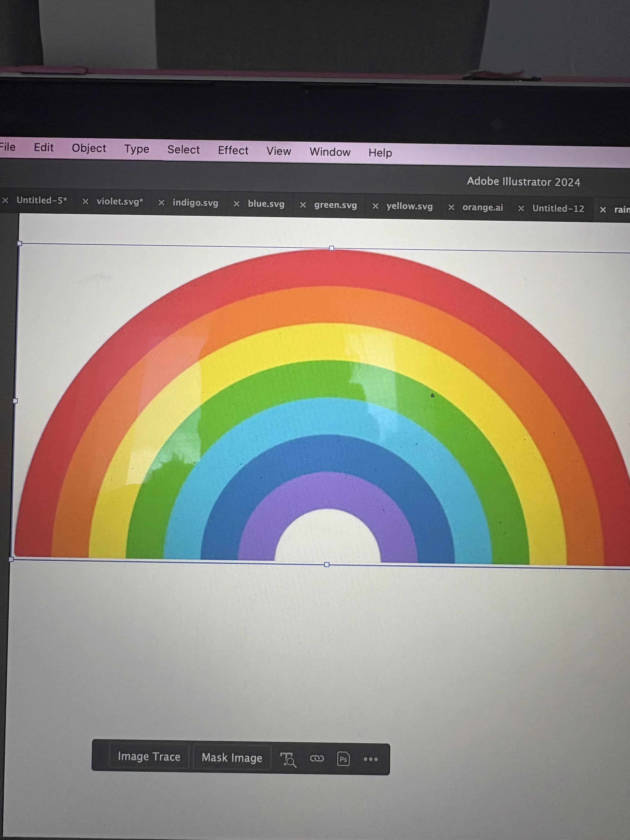Open the Select menu
The width and height of the screenshot is (630, 840).
click(183, 150)
